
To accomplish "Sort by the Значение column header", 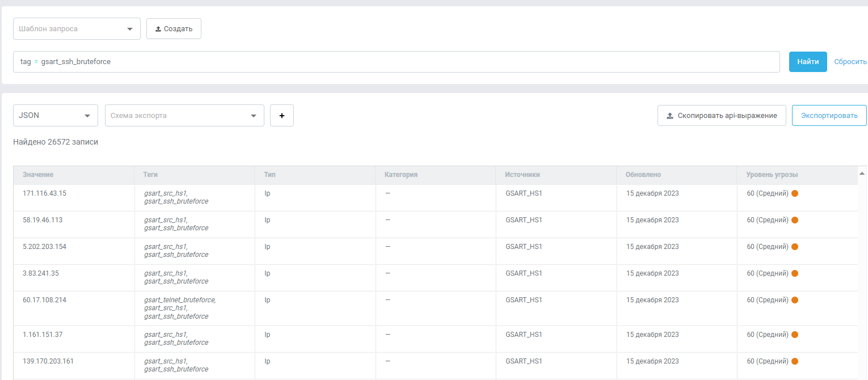I will point(38,175).
